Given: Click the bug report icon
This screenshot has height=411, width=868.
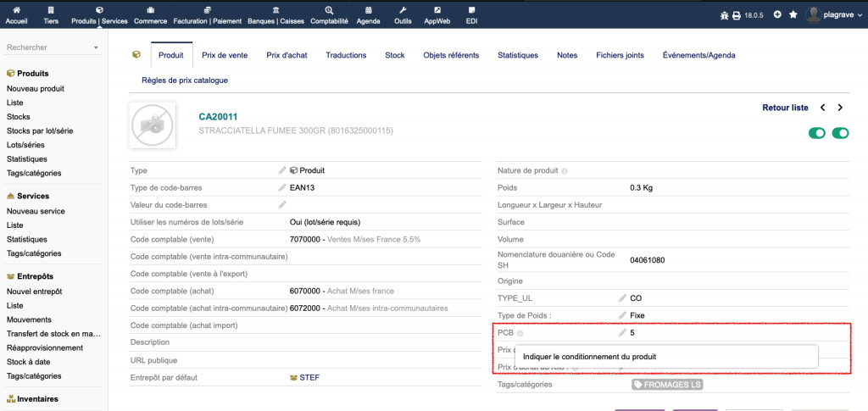Looking at the screenshot, I should pyautogui.click(x=725, y=15).
